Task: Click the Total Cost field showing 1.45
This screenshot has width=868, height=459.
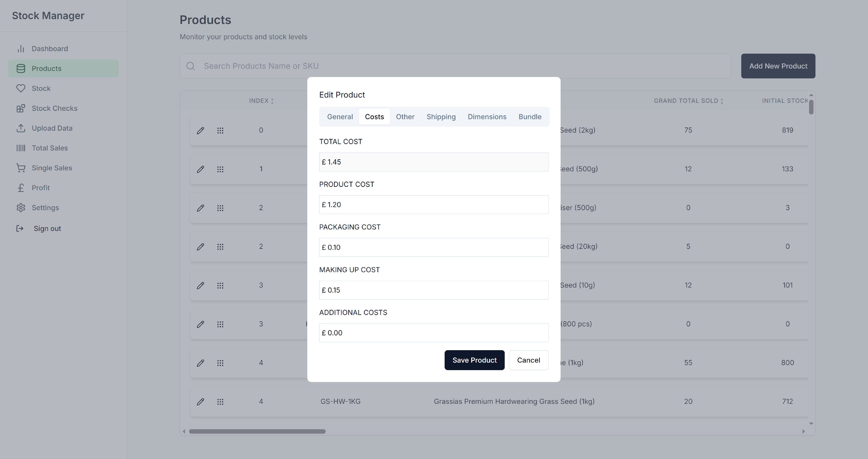Action: coord(434,162)
